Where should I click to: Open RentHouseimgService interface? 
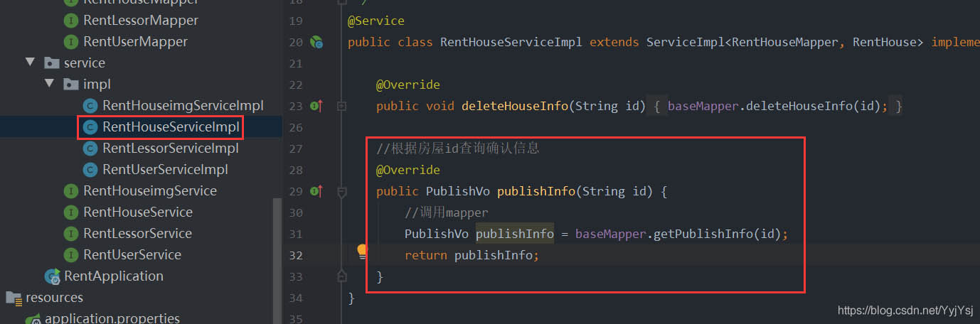pyautogui.click(x=150, y=191)
